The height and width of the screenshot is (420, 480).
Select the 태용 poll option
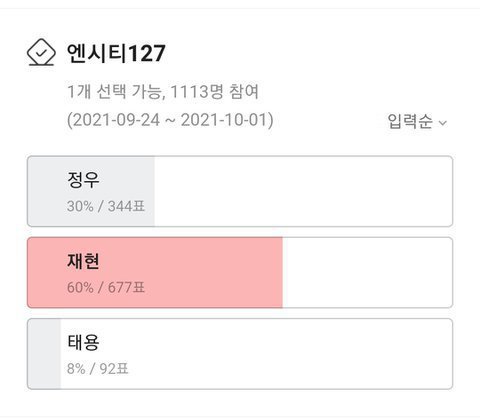click(240, 354)
